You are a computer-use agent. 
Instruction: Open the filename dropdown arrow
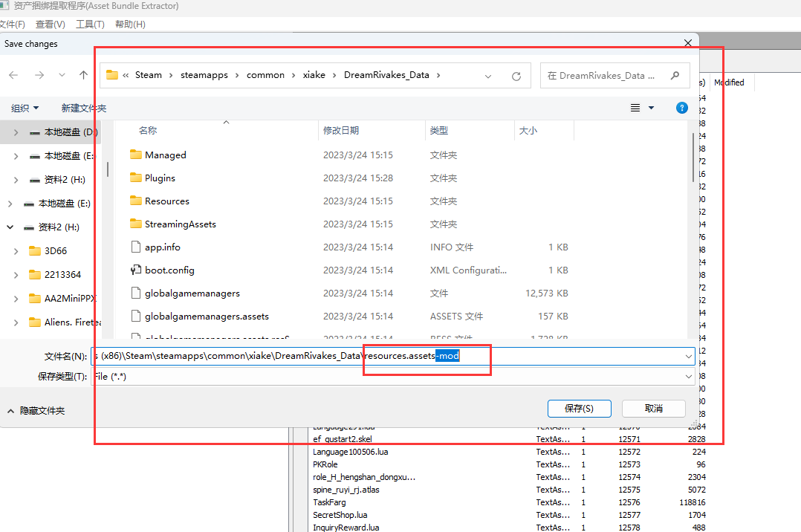pyautogui.click(x=688, y=356)
